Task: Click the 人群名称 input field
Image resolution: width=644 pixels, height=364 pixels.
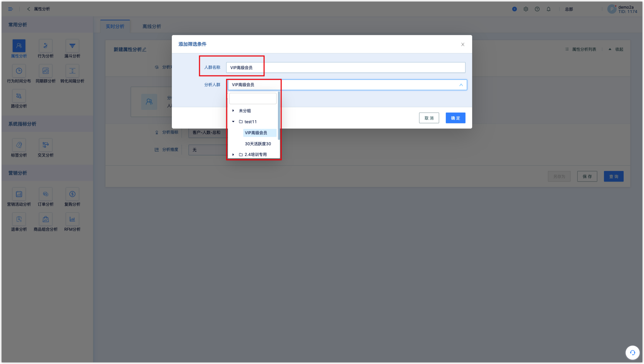Action: tap(346, 68)
